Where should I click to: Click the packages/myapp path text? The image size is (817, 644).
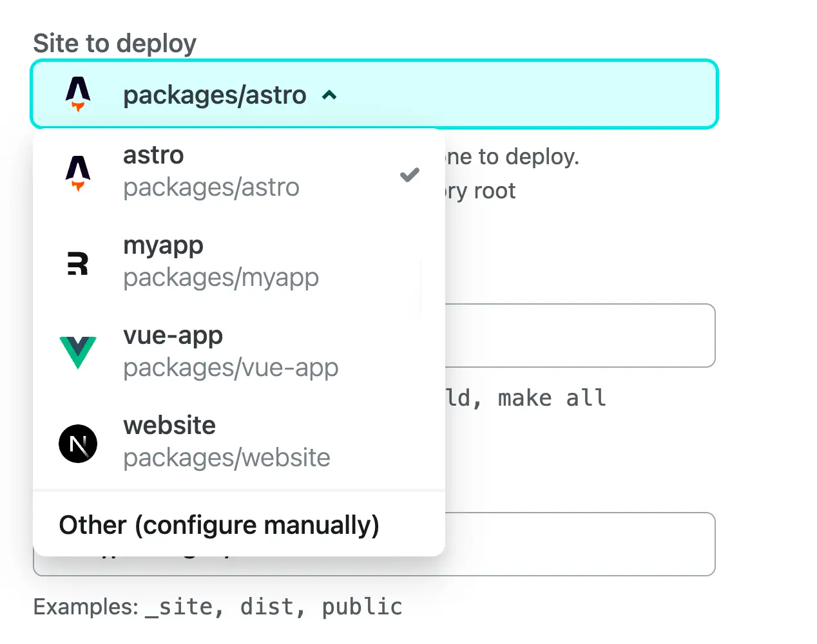(x=221, y=278)
